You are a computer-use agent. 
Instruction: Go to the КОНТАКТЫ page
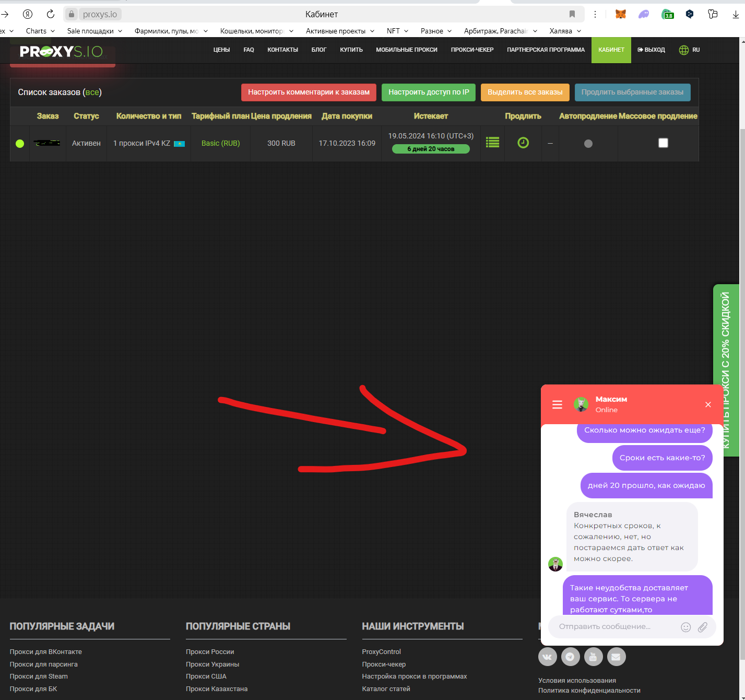tap(282, 50)
